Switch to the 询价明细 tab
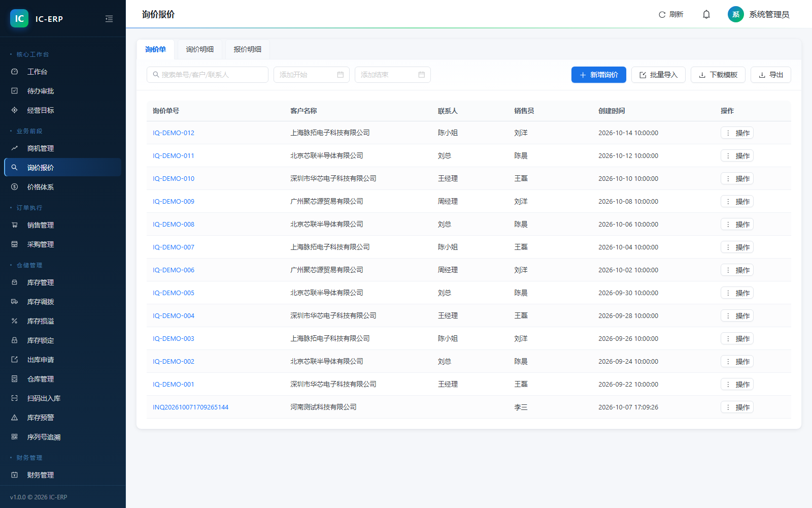The height and width of the screenshot is (508, 812). [199, 49]
